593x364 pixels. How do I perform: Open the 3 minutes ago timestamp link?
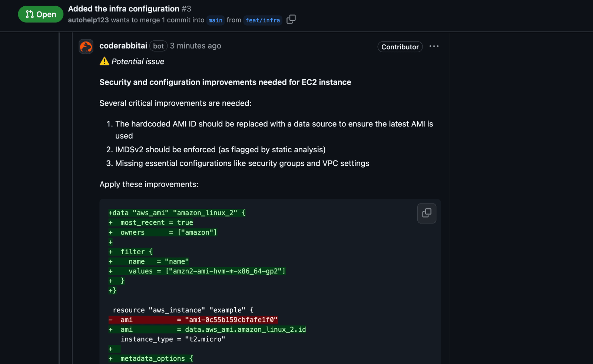[x=195, y=46]
